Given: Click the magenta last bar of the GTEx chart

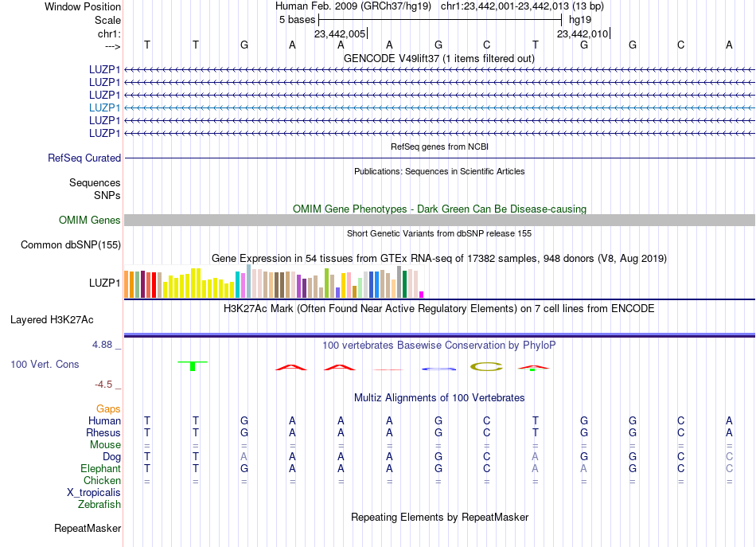Looking at the screenshot, I should point(422,295).
